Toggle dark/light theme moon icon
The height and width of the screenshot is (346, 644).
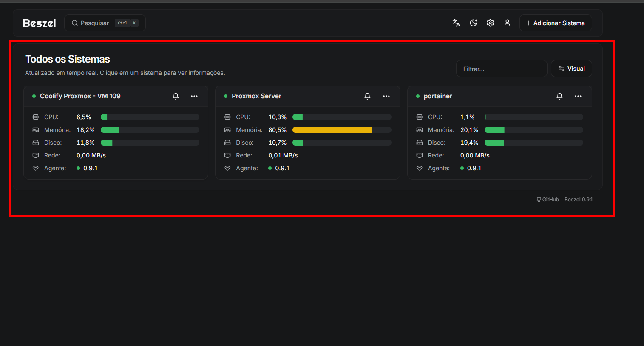click(x=473, y=23)
